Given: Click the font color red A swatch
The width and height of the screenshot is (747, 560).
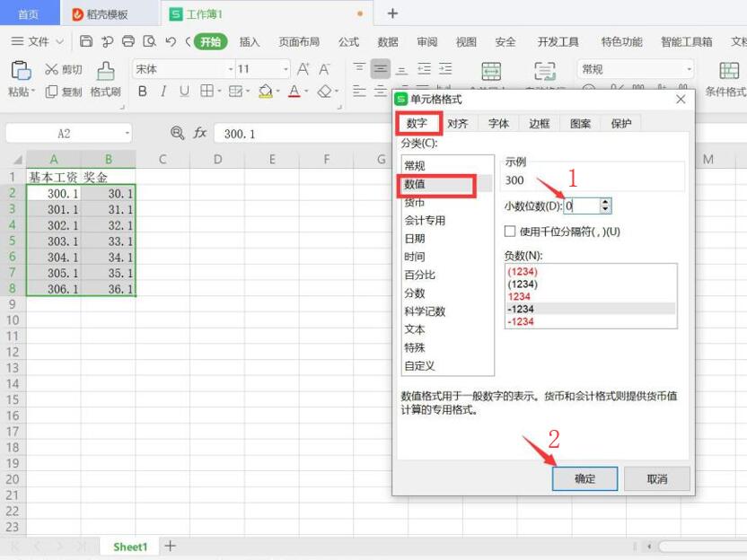Looking at the screenshot, I should point(294,92).
